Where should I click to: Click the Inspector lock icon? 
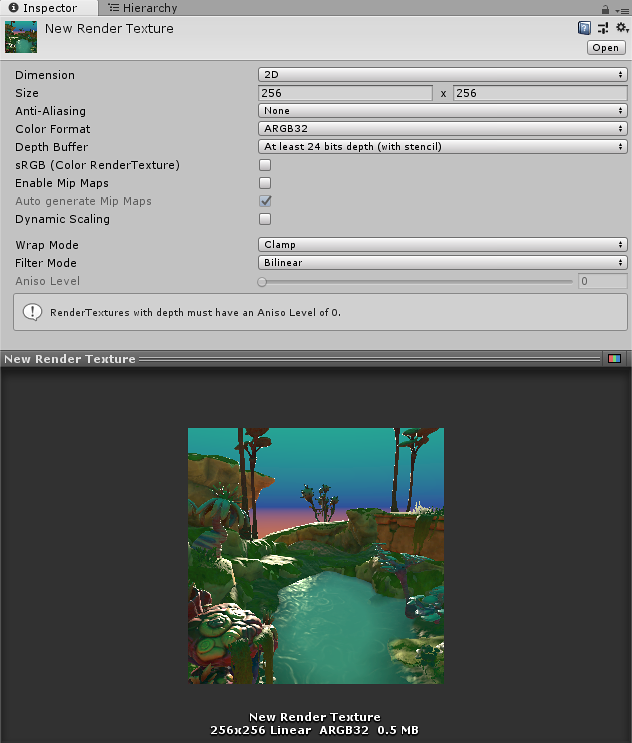tap(607, 8)
